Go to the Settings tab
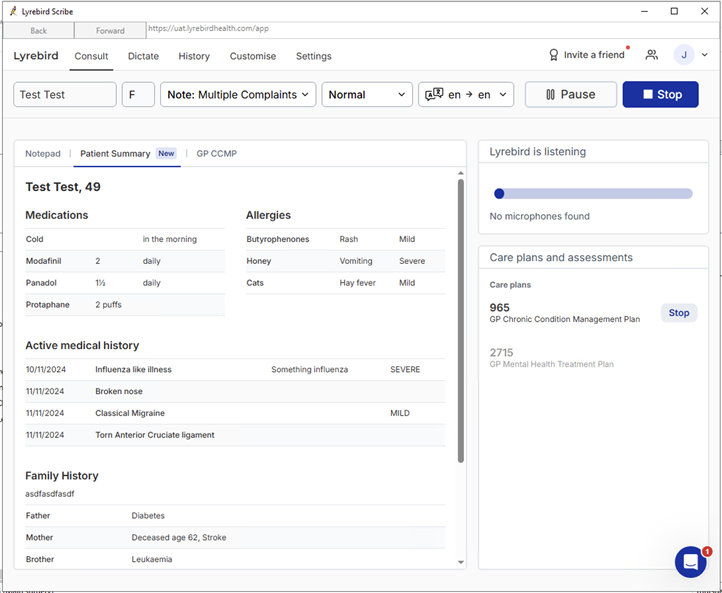 [x=314, y=56]
